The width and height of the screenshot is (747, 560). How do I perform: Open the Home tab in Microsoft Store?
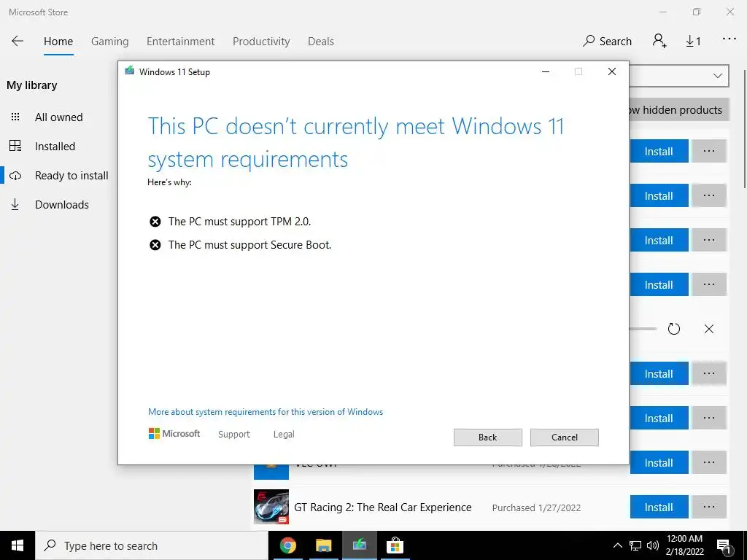58,42
